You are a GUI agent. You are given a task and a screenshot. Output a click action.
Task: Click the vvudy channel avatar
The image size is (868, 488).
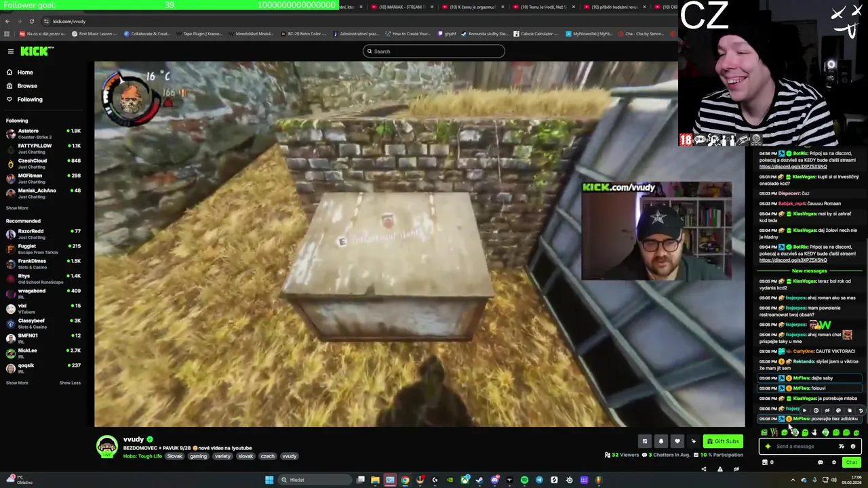pyautogui.click(x=106, y=447)
